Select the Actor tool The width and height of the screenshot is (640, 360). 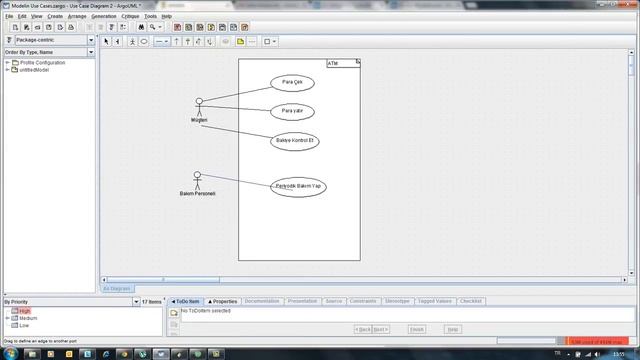coord(132,42)
